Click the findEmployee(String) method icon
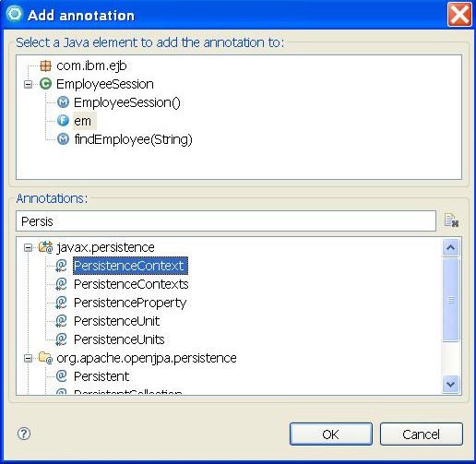Viewport: 476px width, 464px height. tap(63, 139)
